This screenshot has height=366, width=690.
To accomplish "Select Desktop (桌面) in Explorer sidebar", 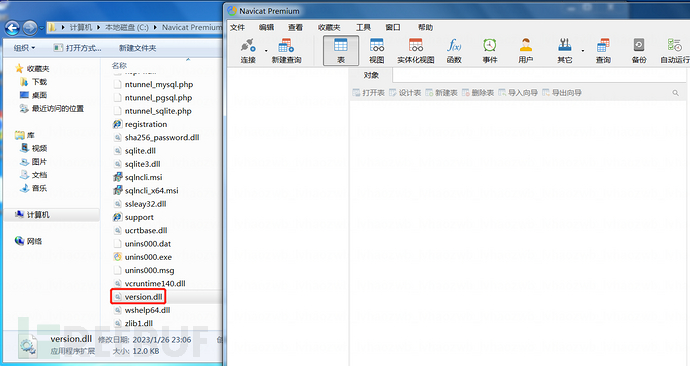I will pos(34,95).
